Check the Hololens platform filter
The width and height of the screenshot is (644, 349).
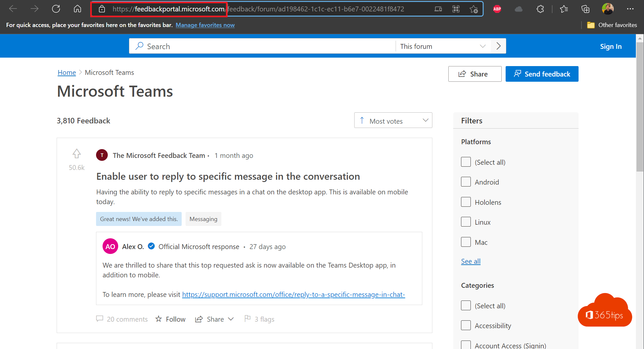click(466, 202)
